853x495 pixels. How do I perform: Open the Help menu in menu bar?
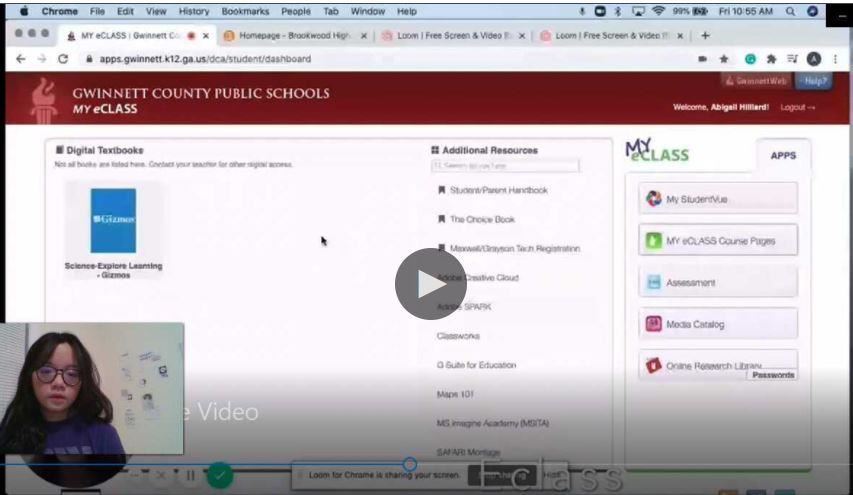click(406, 11)
